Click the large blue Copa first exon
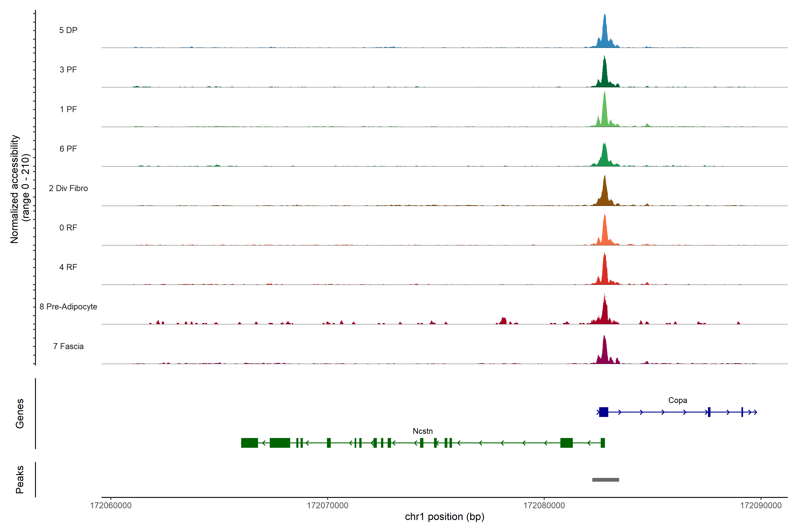This screenshot has height=532, width=798. coord(604,412)
